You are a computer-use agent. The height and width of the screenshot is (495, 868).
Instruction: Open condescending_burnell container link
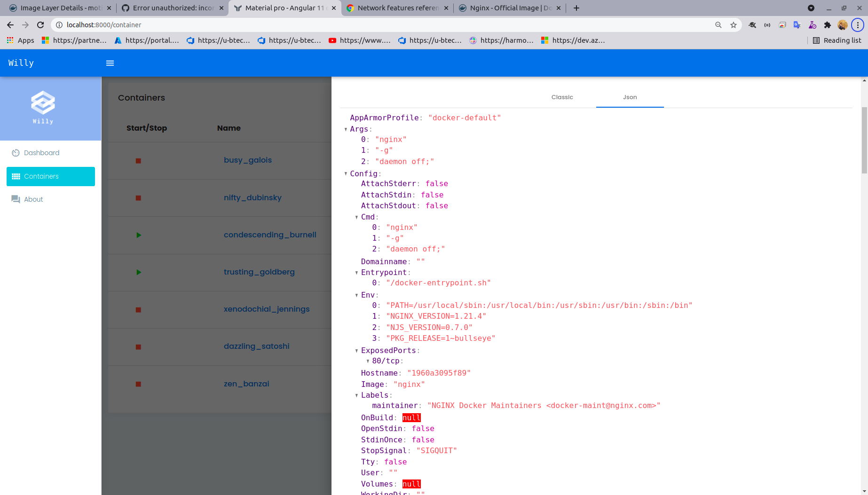pyautogui.click(x=270, y=235)
